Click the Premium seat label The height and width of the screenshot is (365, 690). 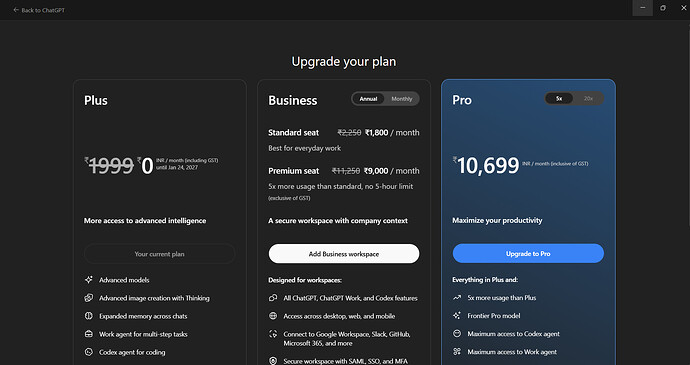point(294,171)
